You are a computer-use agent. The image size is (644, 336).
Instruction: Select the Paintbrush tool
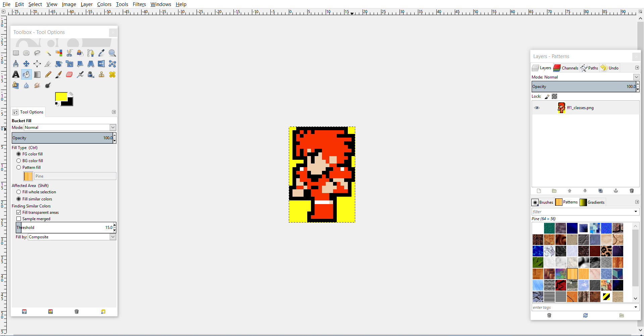59,75
